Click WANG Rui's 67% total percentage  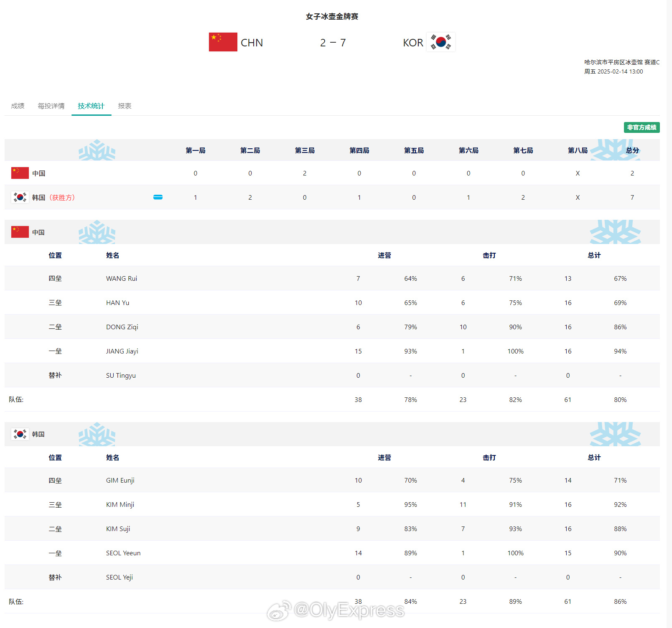pos(620,278)
